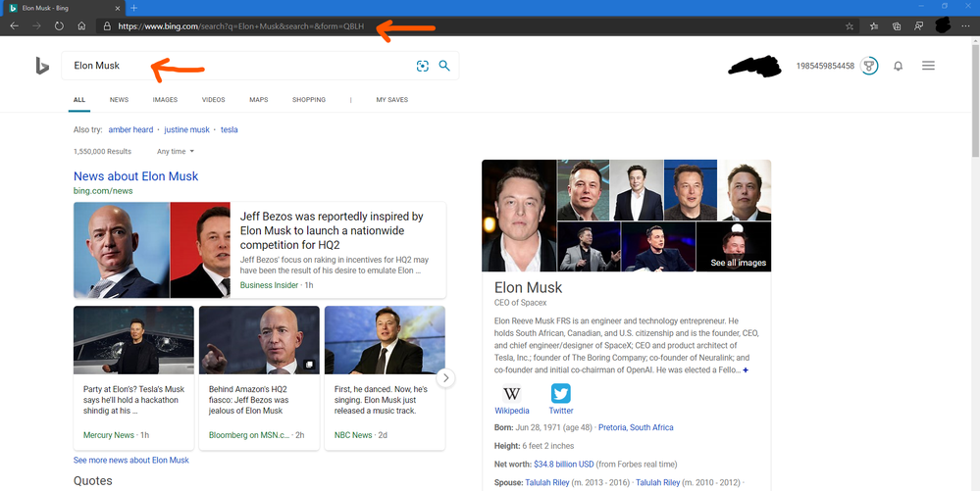Open the browser Settings and more ellipsis
This screenshot has width=980, height=491.
click(964, 26)
